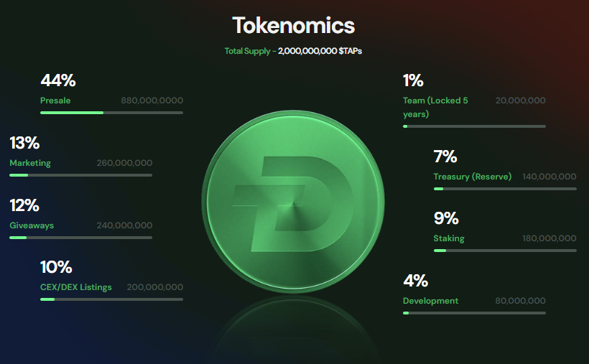
Task: Click the Development progress bar
Action: 474,312
